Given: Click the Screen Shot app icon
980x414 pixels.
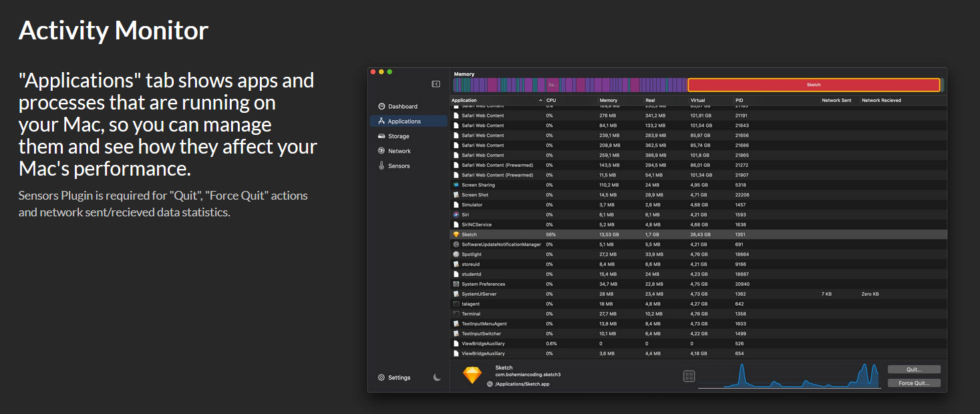Looking at the screenshot, I should pos(456,195).
